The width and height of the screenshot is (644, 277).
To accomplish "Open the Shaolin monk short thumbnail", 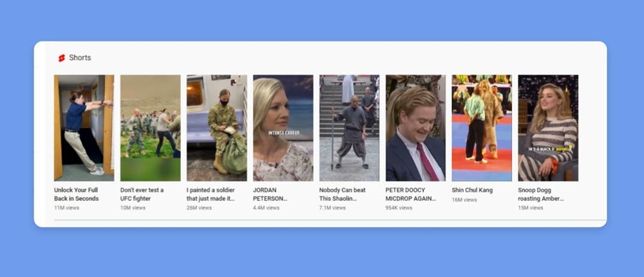I will [350, 128].
